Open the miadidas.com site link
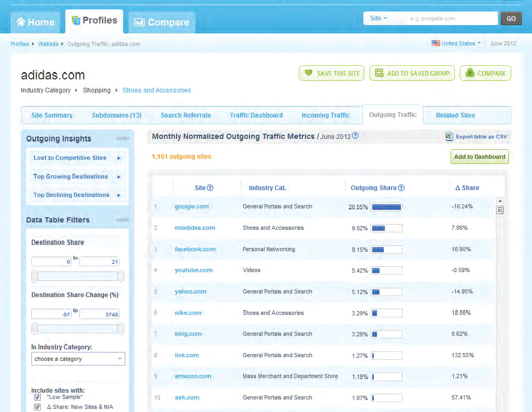Image resolution: width=532 pixels, height=412 pixels. [x=195, y=228]
